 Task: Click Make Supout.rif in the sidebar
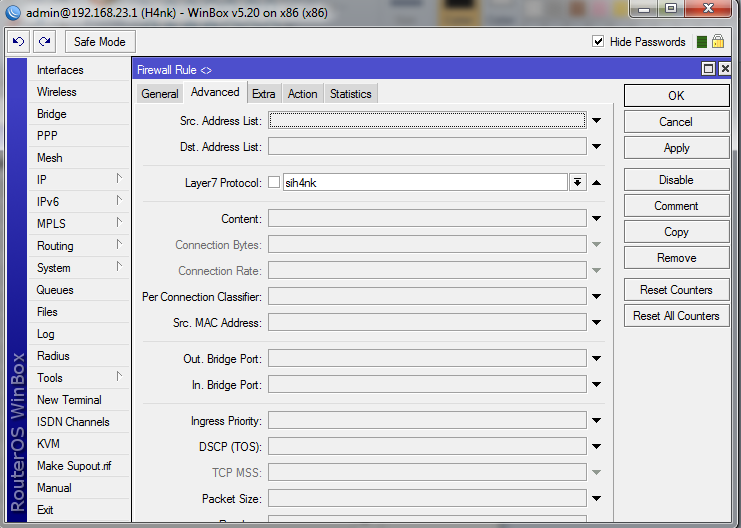(78, 466)
